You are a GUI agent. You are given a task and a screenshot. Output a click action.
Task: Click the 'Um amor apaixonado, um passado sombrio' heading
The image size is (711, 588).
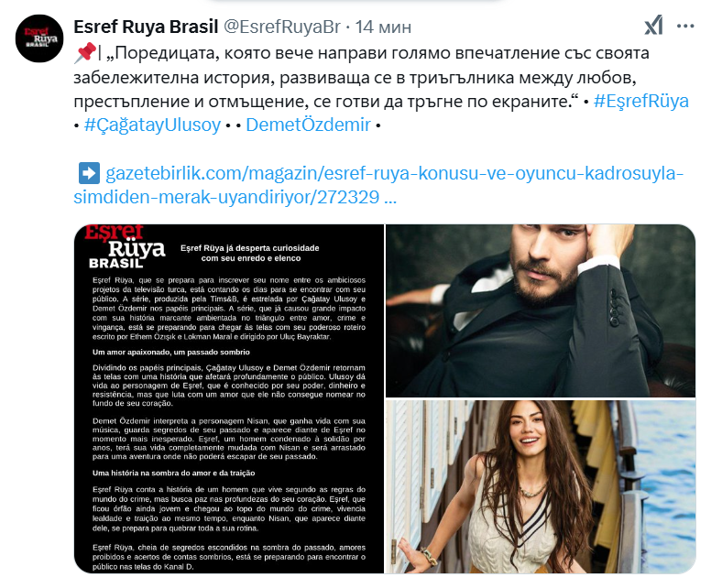pyautogui.click(x=171, y=352)
